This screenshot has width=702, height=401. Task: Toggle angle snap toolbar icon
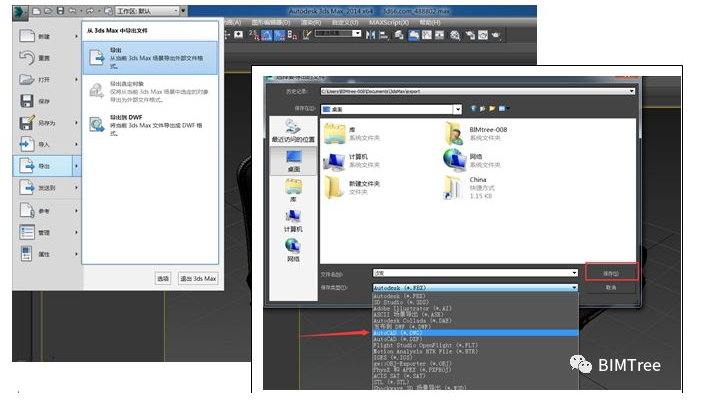pyautogui.click(x=266, y=34)
